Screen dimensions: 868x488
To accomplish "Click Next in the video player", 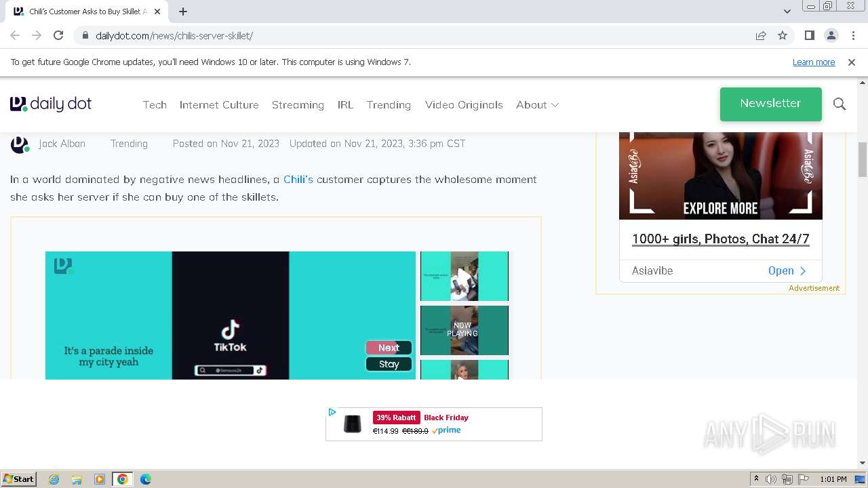I will tap(389, 348).
